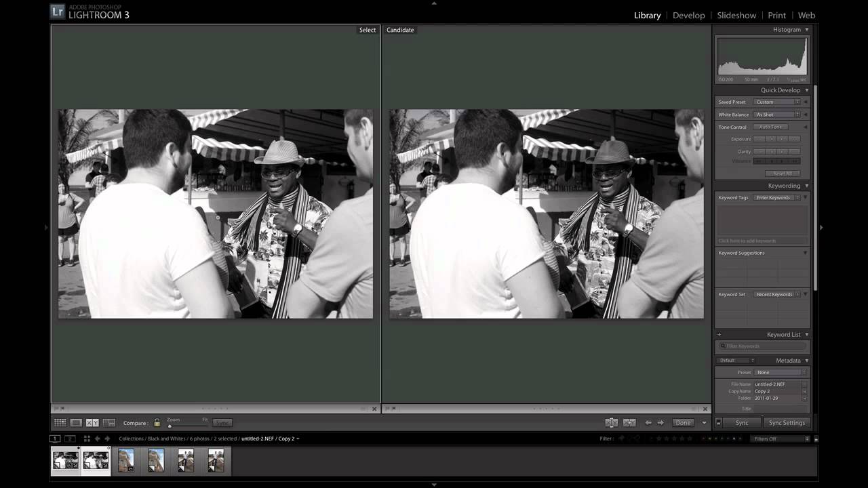Open the Keyword Tags Enter Keywords dropdown

coord(777,197)
